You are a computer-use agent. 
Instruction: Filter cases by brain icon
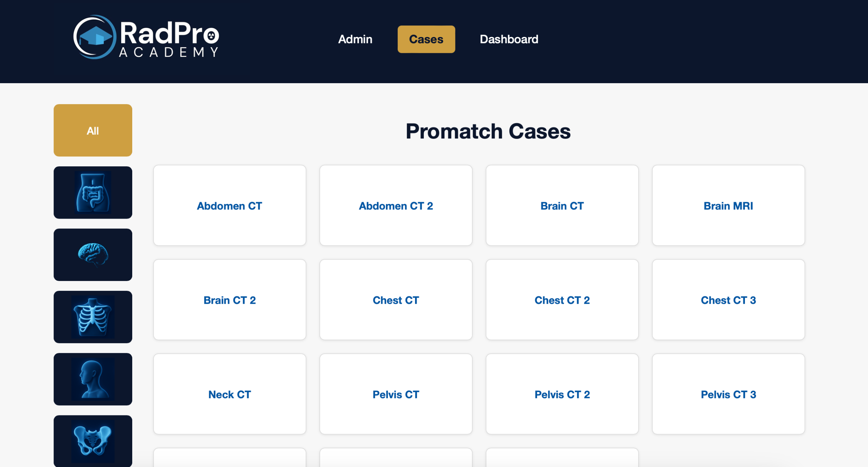pos(93,255)
